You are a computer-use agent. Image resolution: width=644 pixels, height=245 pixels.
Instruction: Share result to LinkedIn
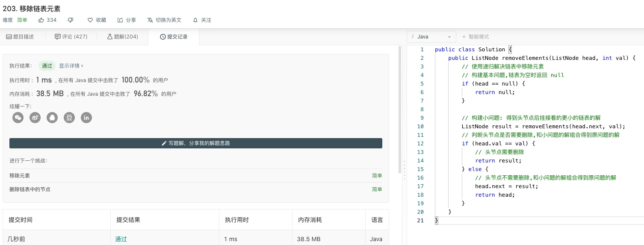(x=86, y=118)
